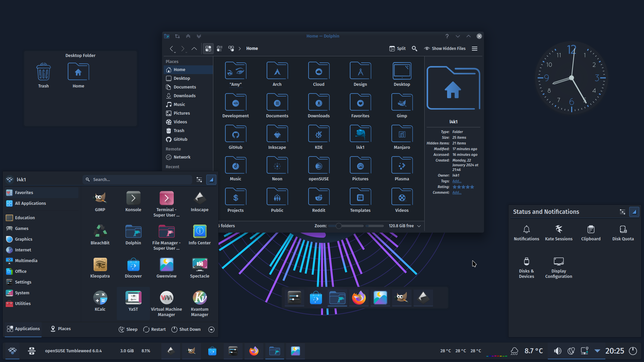644x362 pixels.
Task: Launch Konsole from the application menu
Action: pyautogui.click(x=133, y=201)
